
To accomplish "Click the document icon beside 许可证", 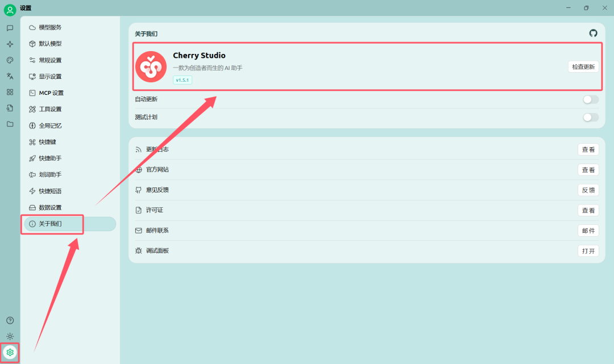I will pyautogui.click(x=139, y=210).
